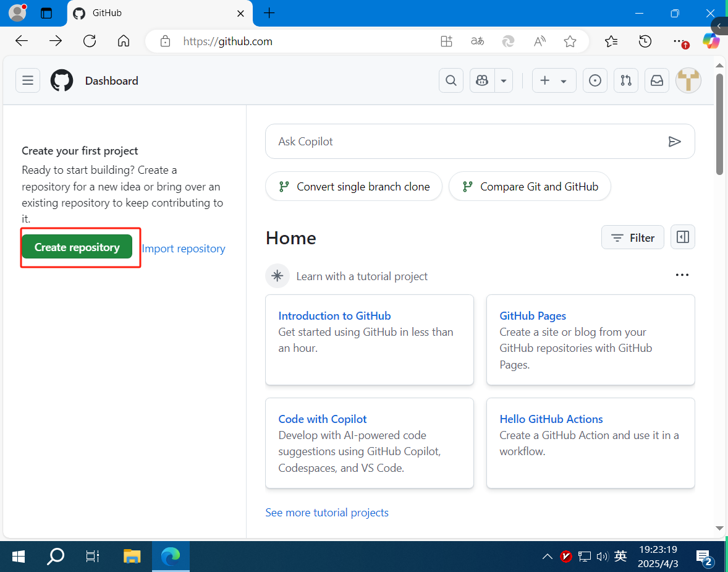Open Introduction to GitHub tutorial

coord(334,316)
